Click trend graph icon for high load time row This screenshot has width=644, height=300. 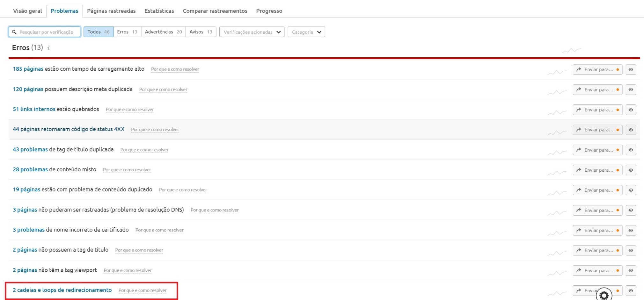pyautogui.click(x=557, y=72)
